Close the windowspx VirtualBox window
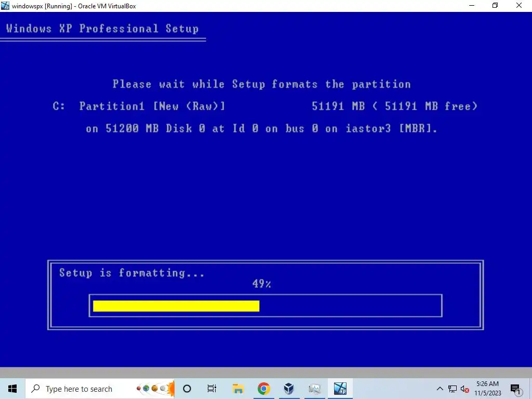 (x=519, y=5)
